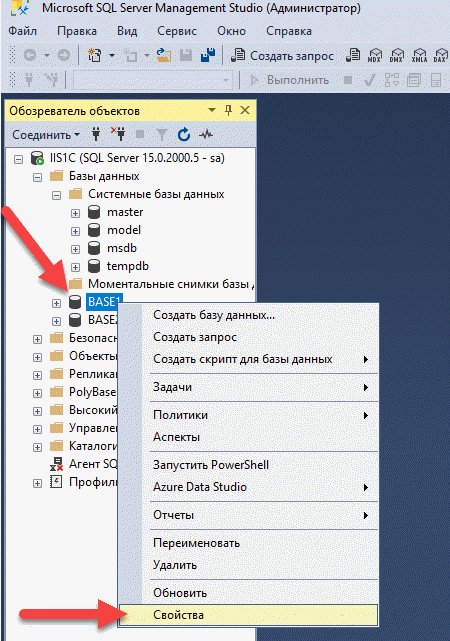
Task: Choose Запустить PowerShell menu entry
Action: point(248,465)
